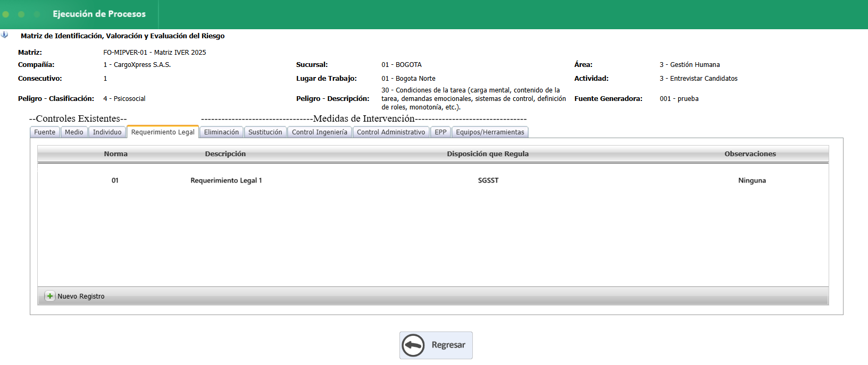Select the Requerimiento Legal tab
This screenshot has width=868, height=365.
click(x=163, y=132)
